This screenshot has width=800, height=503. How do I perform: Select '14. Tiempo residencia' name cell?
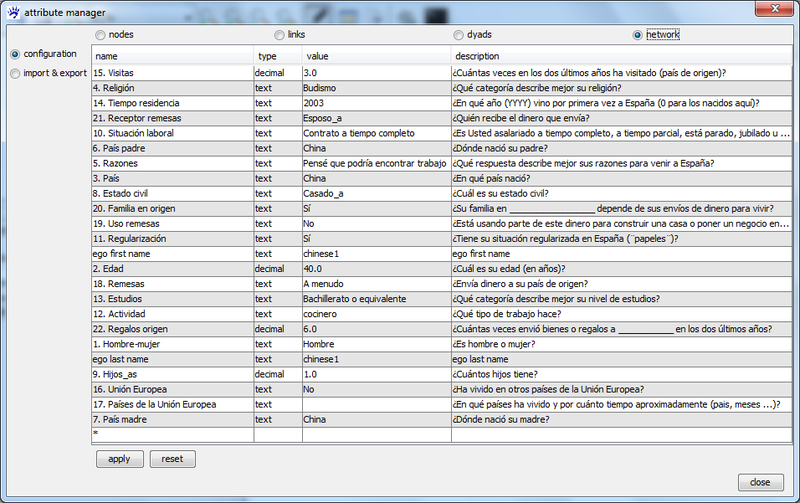172,103
